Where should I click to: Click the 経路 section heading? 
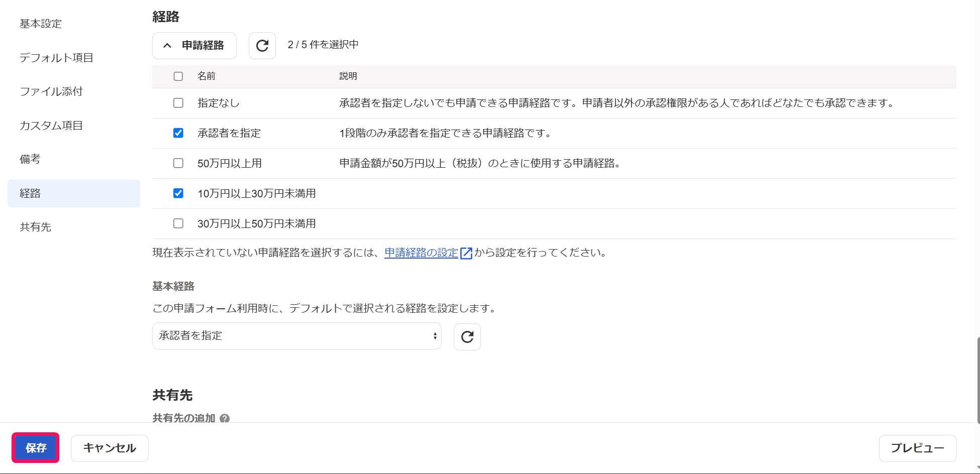166,17
